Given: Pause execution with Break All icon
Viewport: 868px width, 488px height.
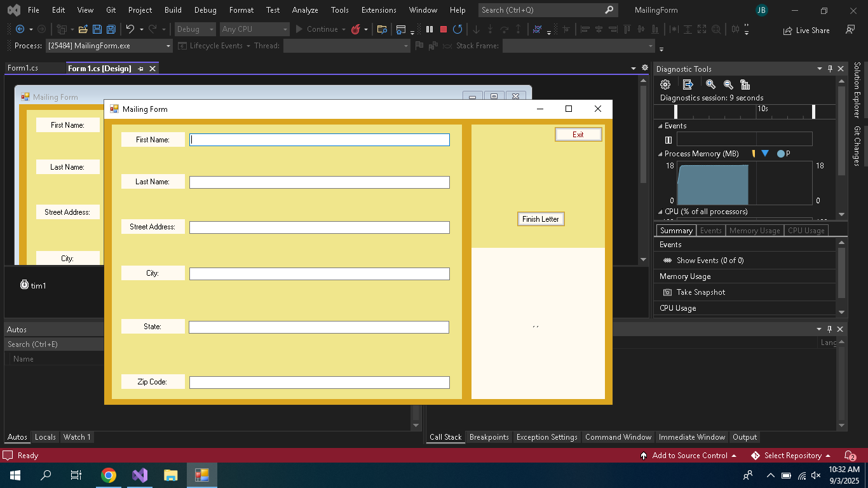Looking at the screenshot, I should pos(430,29).
